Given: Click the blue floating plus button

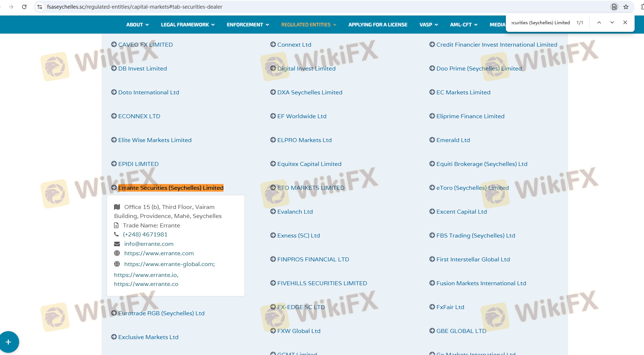Looking at the screenshot, I should pos(8,342).
